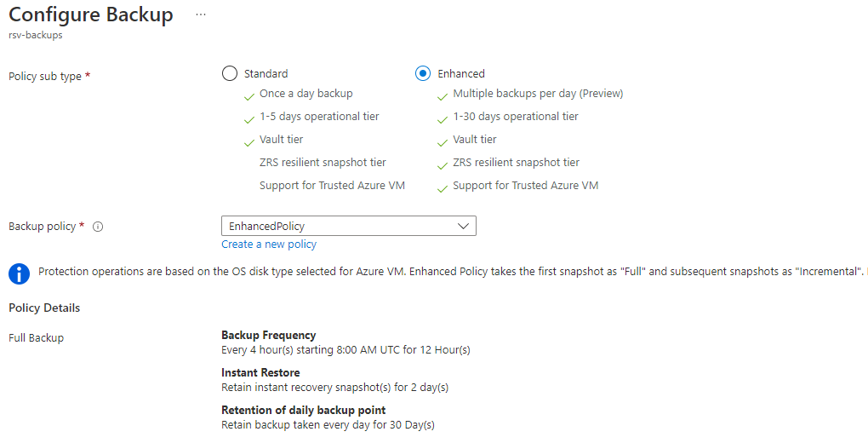Click the Policy Details section heading
This screenshot has width=868, height=443.
pyautogui.click(x=44, y=308)
